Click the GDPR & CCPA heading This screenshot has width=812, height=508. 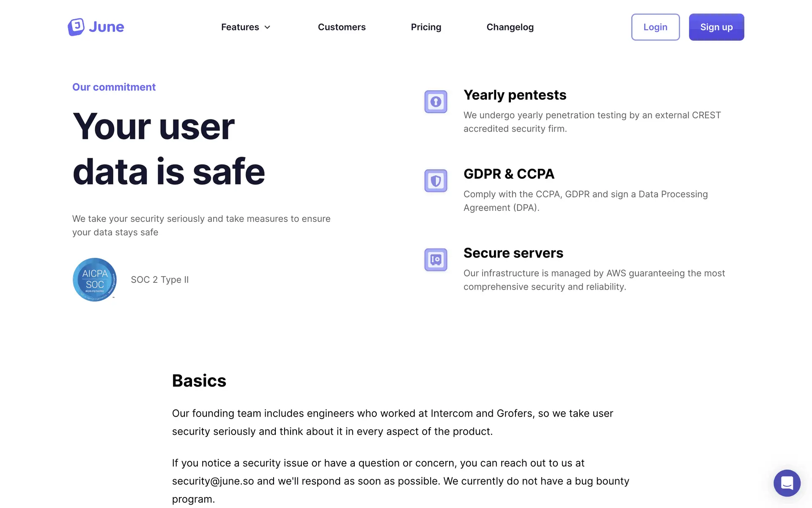[509, 174]
